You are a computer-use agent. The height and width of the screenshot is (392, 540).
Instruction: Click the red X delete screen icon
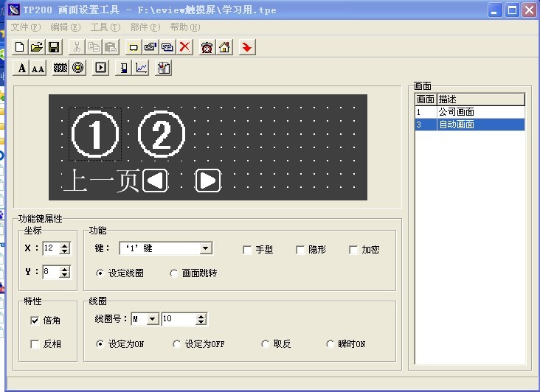[x=184, y=47]
